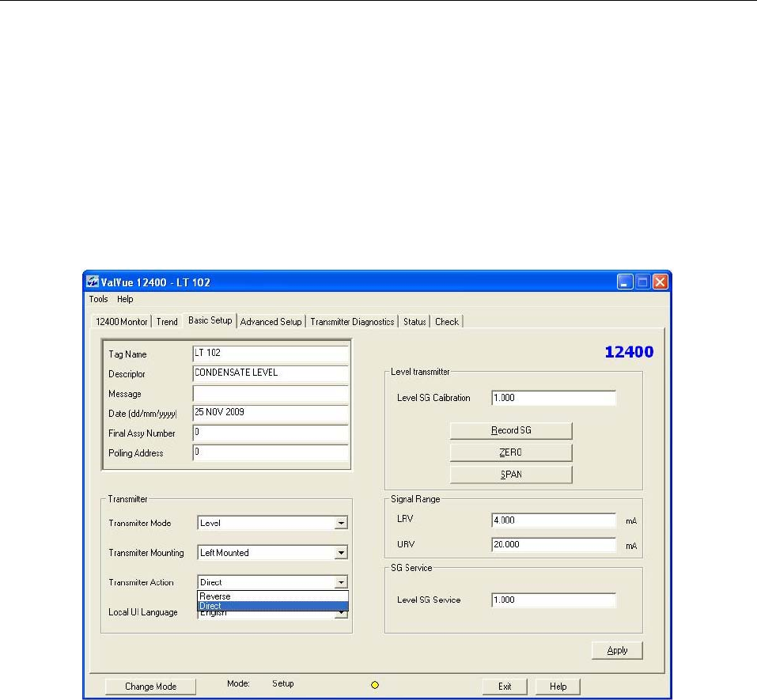Click the Descriptor field with CONDENSATE LEVEL

coord(271,373)
